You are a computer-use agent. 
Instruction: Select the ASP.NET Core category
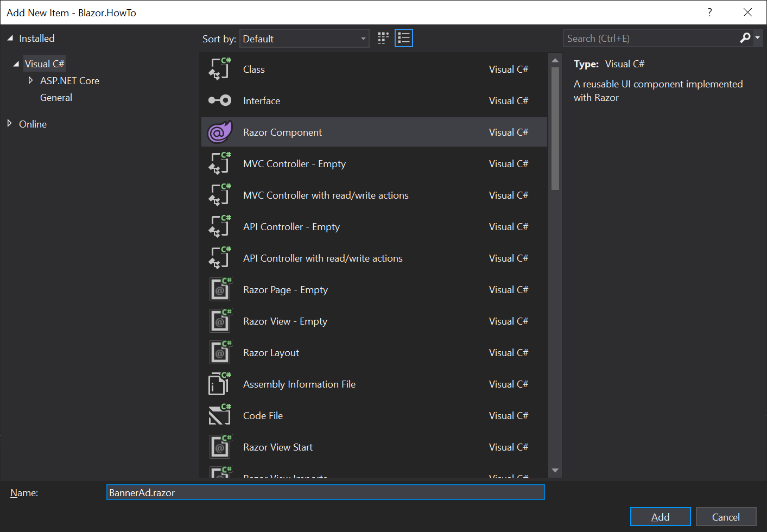pyautogui.click(x=69, y=80)
